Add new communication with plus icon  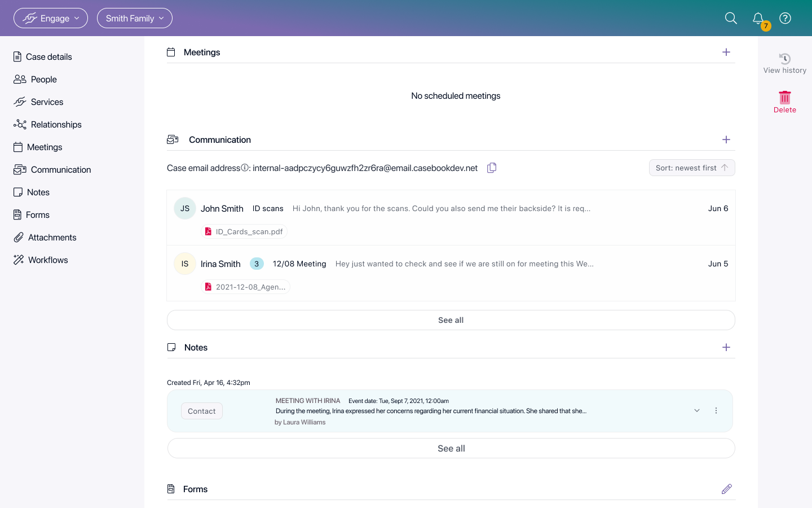click(x=726, y=139)
